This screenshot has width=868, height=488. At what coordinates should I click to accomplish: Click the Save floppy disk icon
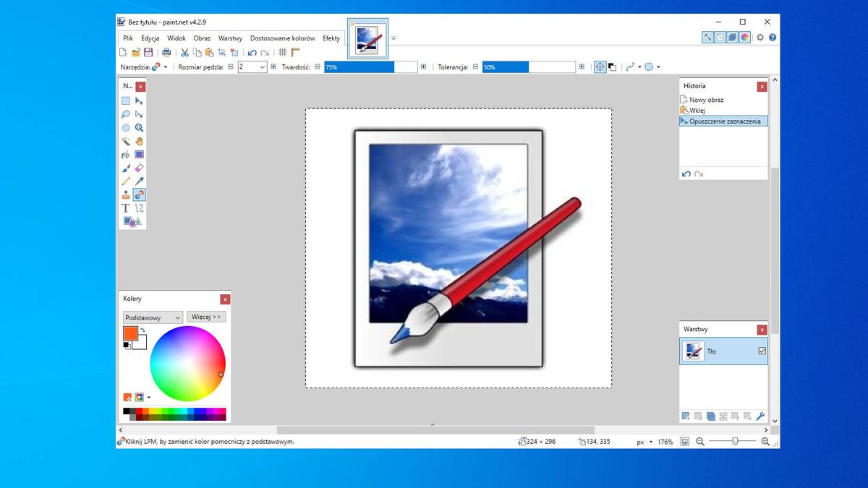pyautogui.click(x=148, y=52)
